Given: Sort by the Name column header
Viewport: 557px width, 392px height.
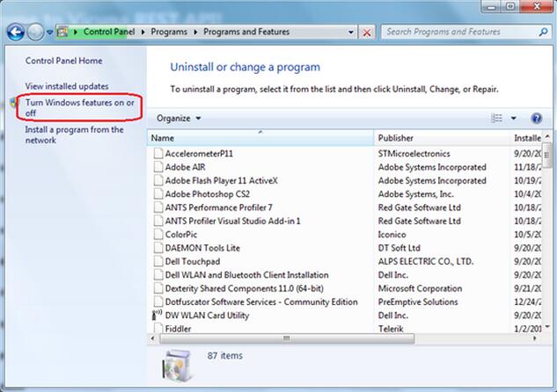Looking at the screenshot, I should click(x=260, y=138).
